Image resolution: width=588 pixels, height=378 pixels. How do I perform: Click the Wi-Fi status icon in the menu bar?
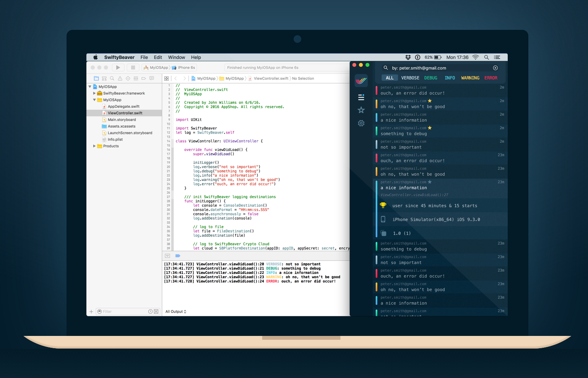pos(476,57)
